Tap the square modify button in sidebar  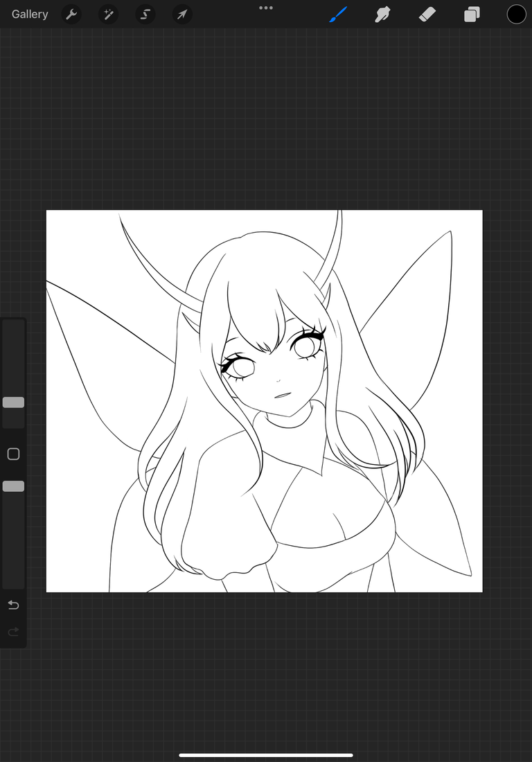click(14, 454)
